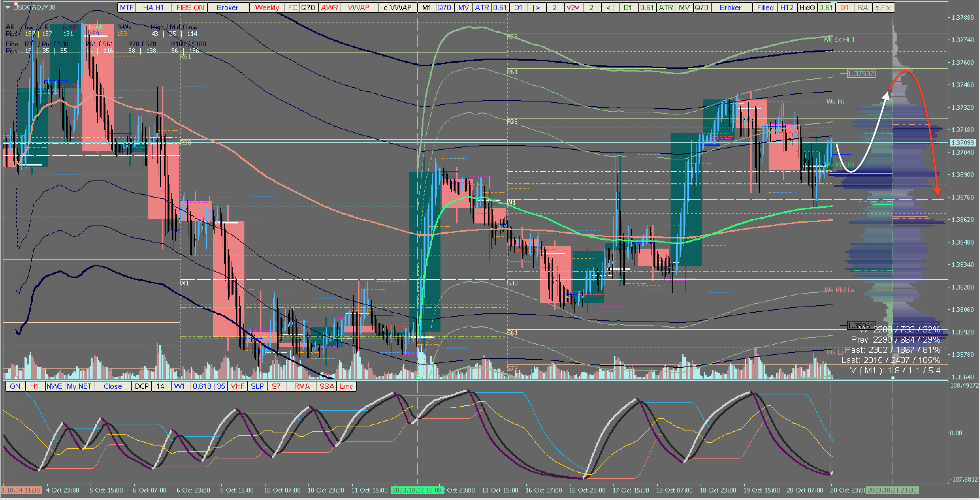
Task: Click the red FC button
Action: click(x=292, y=7)
